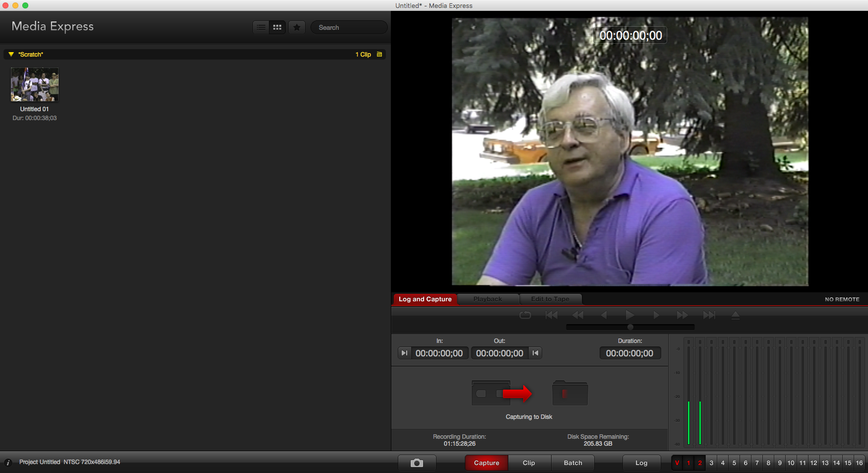Image resolution: width=868 pixels, height=473 pixels.
Task: Click the first audio level meter
Action: 688,392
